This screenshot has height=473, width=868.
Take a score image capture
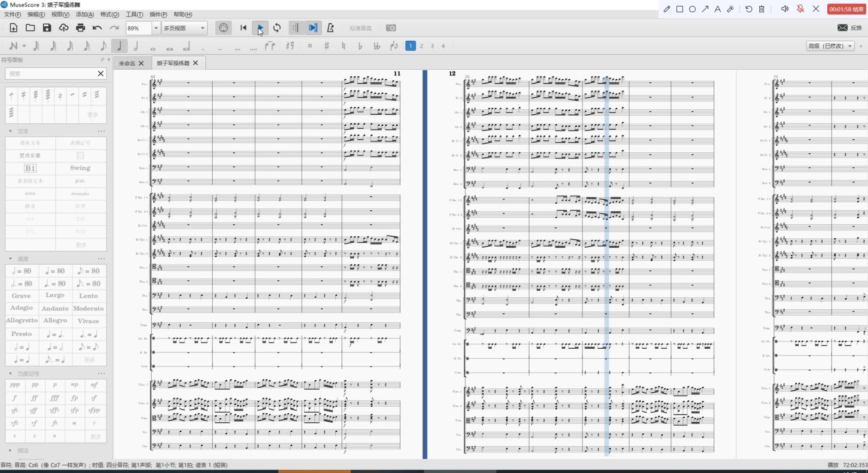391,28
